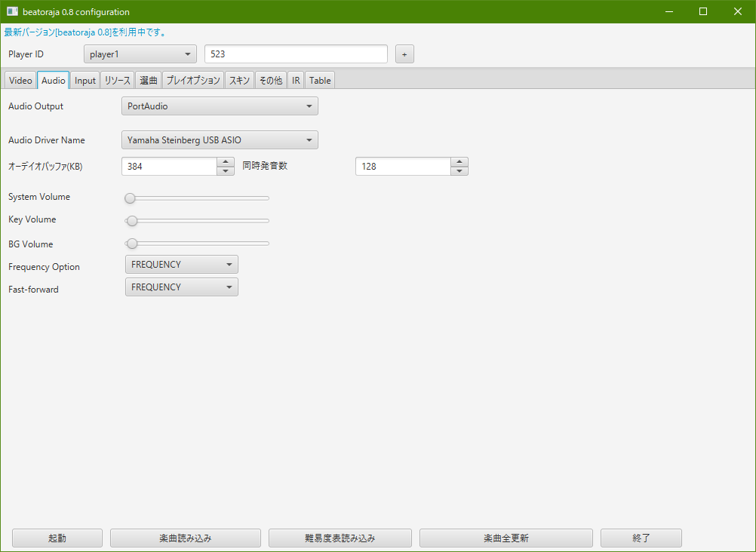
Task: Click the 楽曲読み込み button
Action: [186, 538]
